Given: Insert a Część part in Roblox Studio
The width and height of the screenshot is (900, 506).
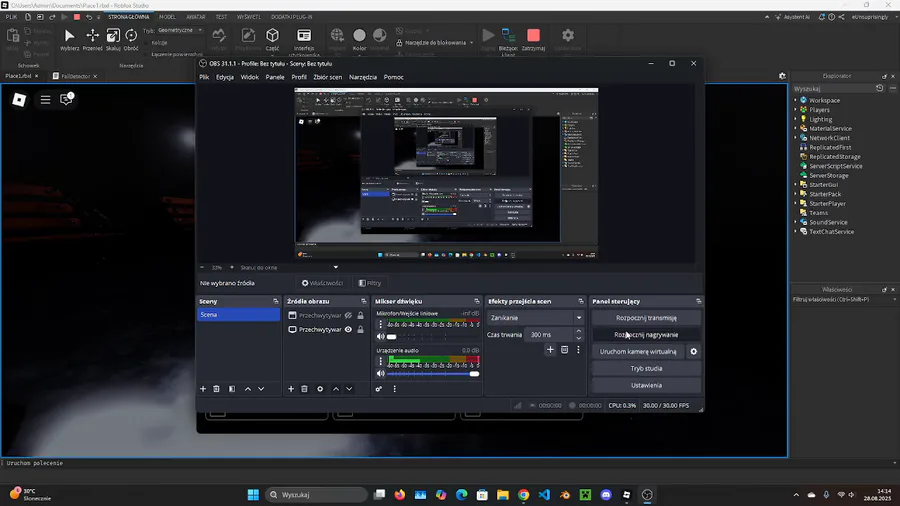Looking at the screenshot, I should 273,39.
